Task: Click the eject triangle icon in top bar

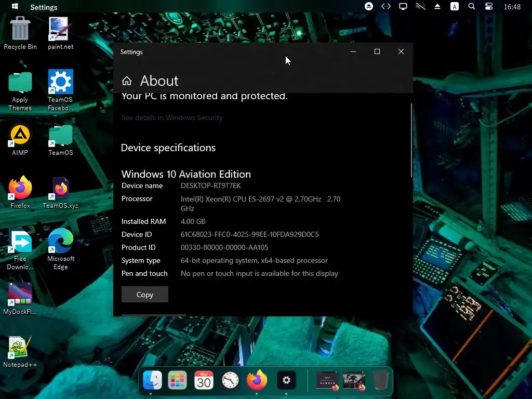Action: click(437, 6)
